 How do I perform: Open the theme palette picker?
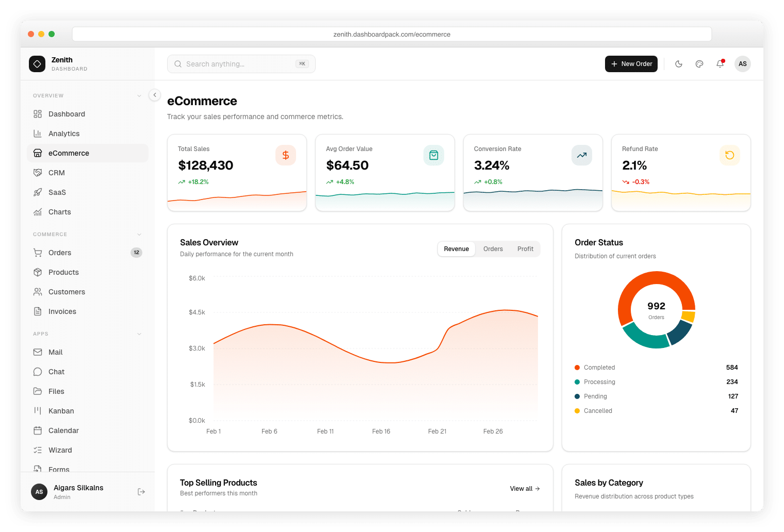699,64
